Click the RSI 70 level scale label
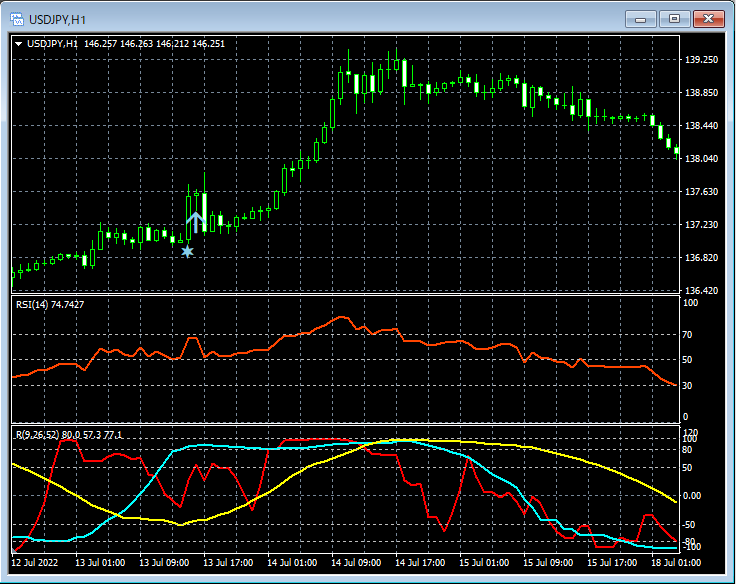Image resolution: width=737 pixels, height=584 pixels. [688, 337]
